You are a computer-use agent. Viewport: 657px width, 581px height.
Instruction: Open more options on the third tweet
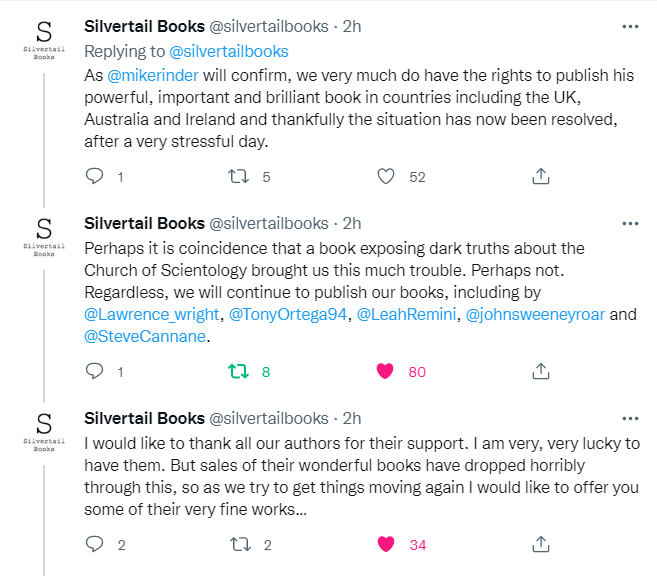[627, 417]
